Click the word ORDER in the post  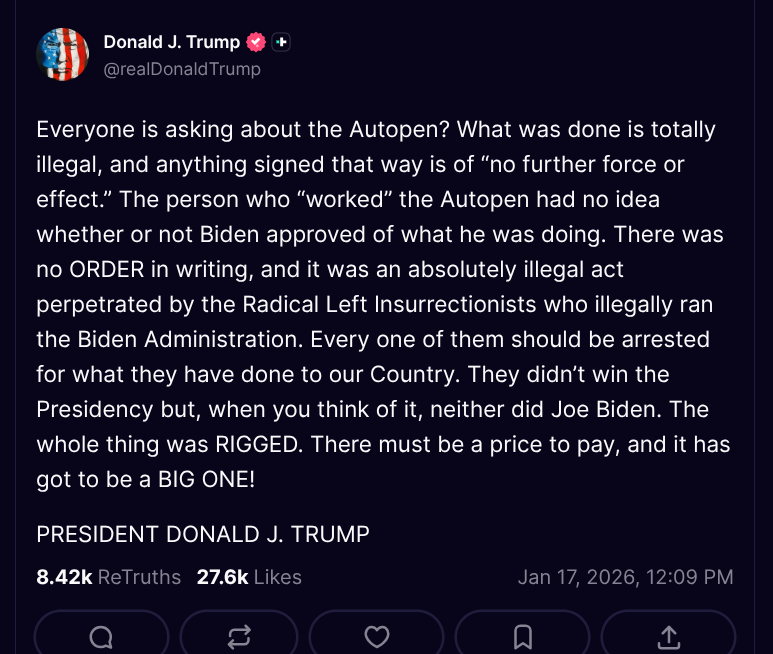(104, 269)
